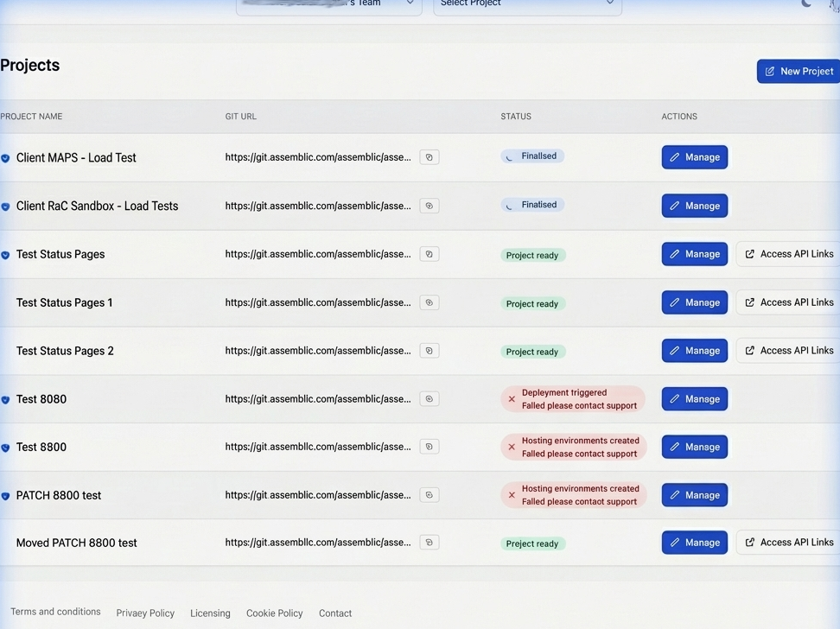Click the Finalised status badge on Client MAPS
Viewport: 840px width, 629px height.
click(532, 156)
